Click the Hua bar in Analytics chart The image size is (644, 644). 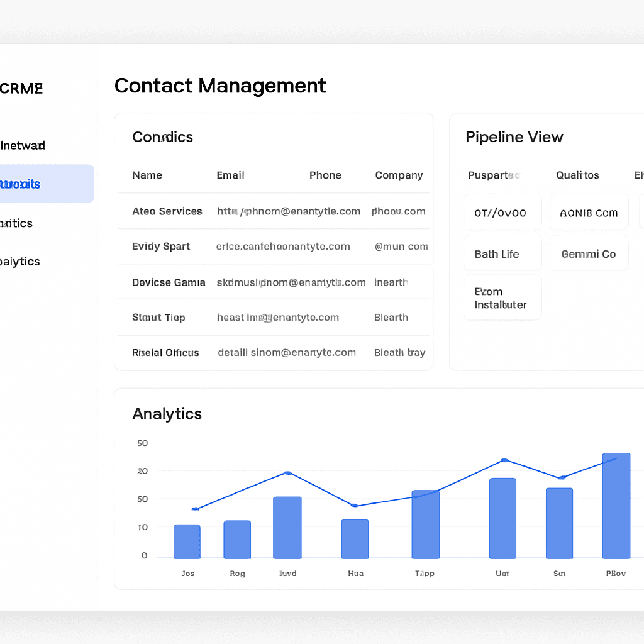point(355,539)
